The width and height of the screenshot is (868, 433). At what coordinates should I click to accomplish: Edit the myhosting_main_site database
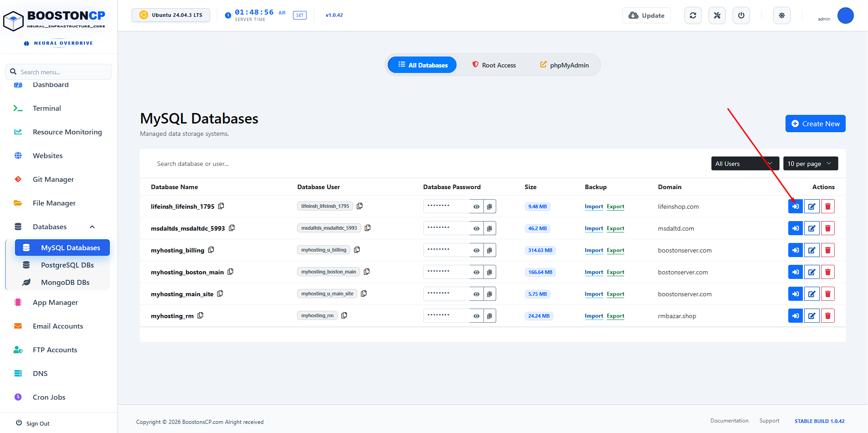[812, 294]
